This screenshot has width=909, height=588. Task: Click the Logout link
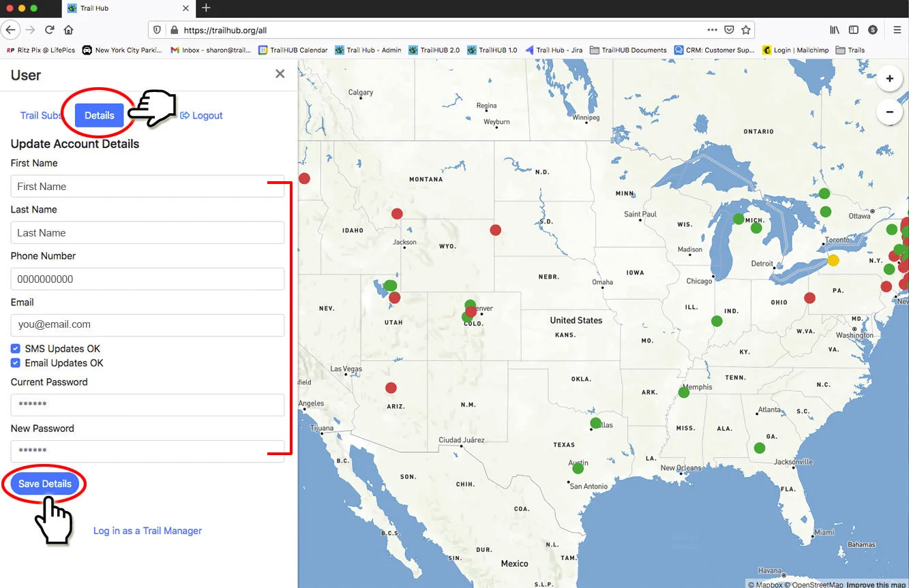202,115
